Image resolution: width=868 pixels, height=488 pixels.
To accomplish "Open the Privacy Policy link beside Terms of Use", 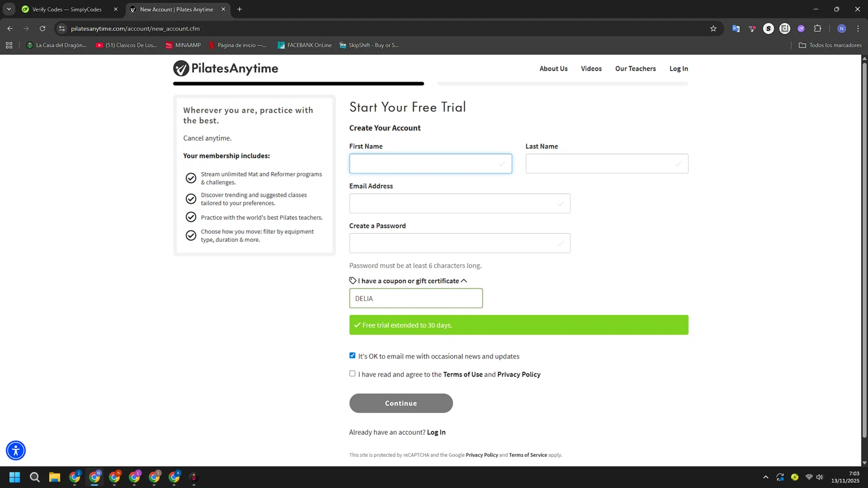I will [x=518, y=374].
